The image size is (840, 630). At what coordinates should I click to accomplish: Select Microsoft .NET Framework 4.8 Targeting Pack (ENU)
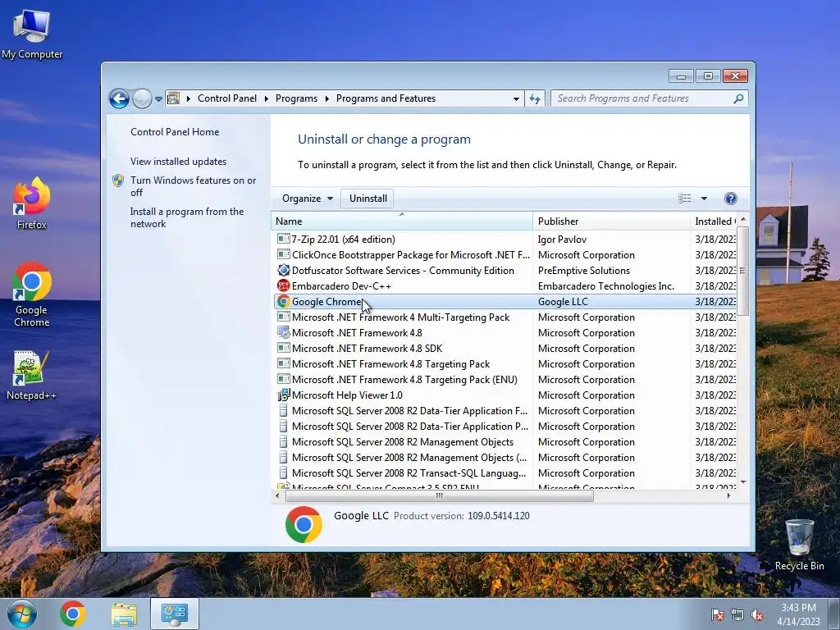tap(404, 379)
